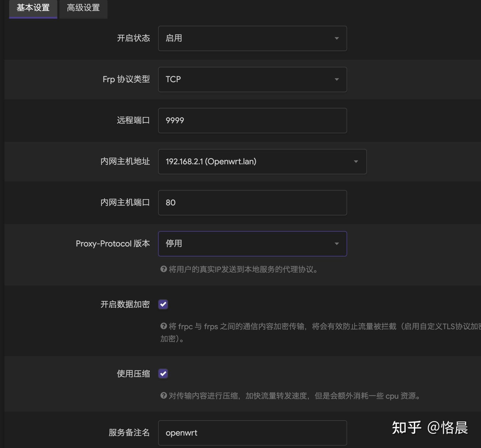Disable the 使用压缩 option
The image size is (481, 448).
coord(163,374)
